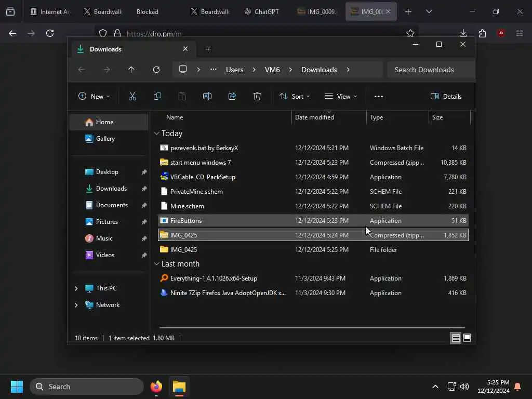Bookmark this page with the star icon
The width and height of the screenshot is (532, 399).
click(410, 33)
